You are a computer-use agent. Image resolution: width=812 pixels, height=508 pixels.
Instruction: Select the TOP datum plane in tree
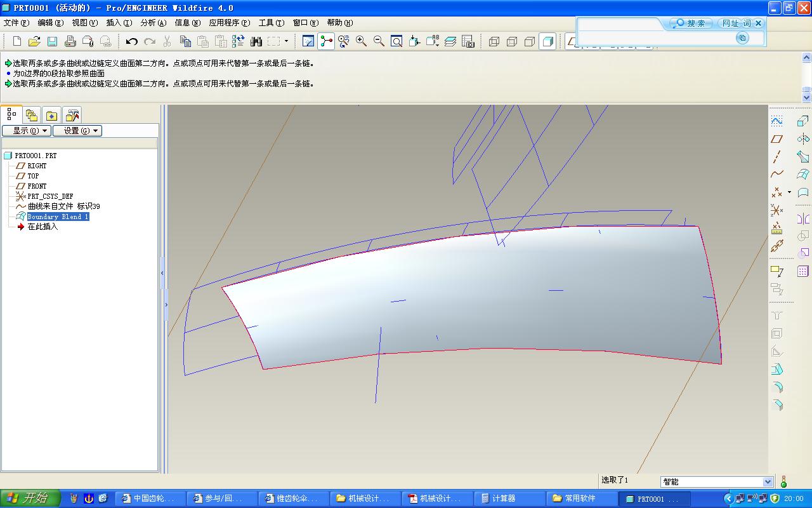tap(33, 176)
